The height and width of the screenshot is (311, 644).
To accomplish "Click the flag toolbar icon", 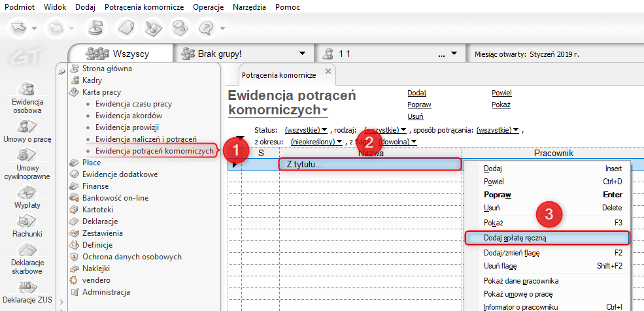I will pyautogui.click(x=96, y=28).
